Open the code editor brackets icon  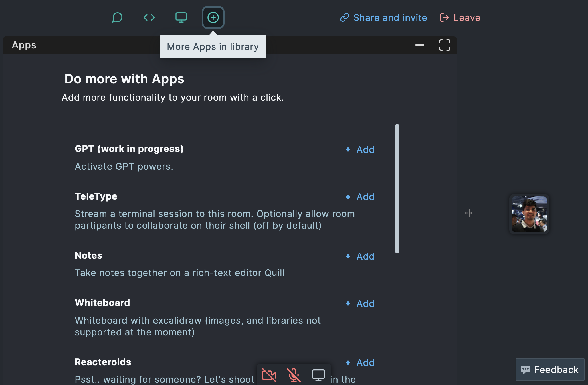149,17
